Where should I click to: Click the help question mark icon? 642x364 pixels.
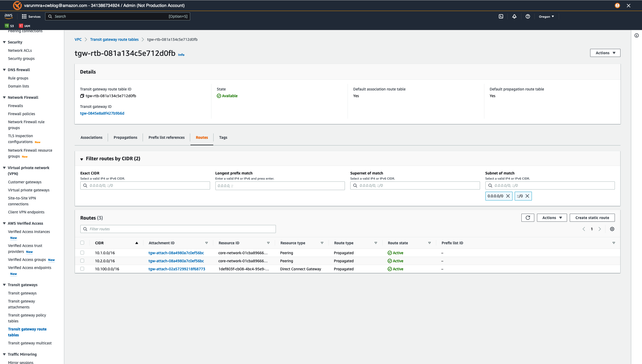(x=528, y=16)
